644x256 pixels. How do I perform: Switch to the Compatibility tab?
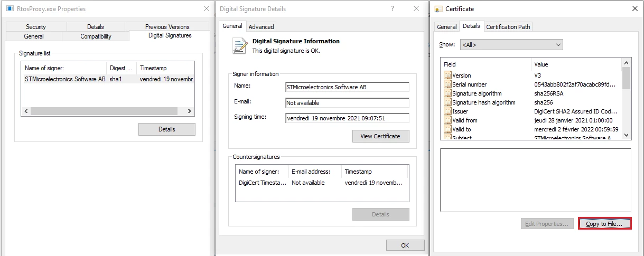[x=96, y=36]
